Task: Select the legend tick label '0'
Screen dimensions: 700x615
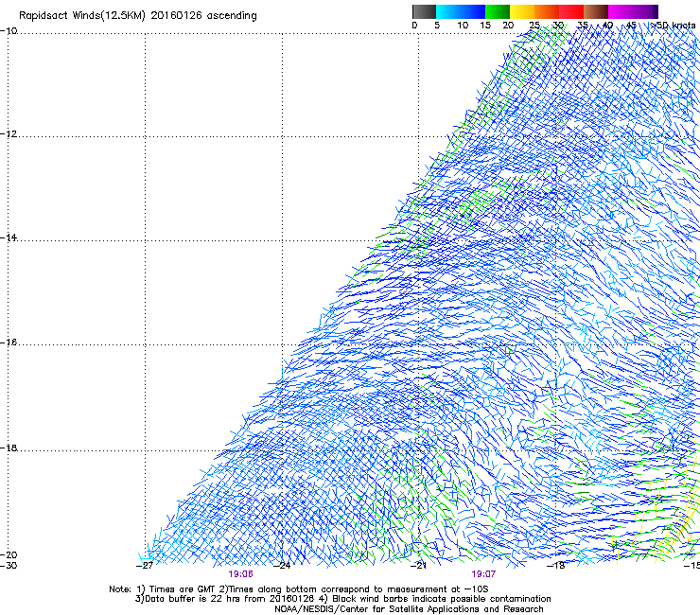Action: click(414, 26)
